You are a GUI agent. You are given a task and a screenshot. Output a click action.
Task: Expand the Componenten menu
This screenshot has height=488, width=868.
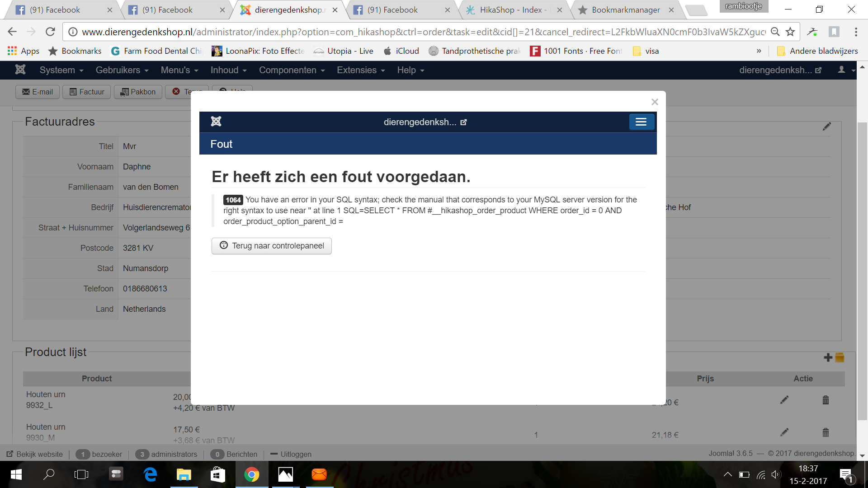coord(292,70)
